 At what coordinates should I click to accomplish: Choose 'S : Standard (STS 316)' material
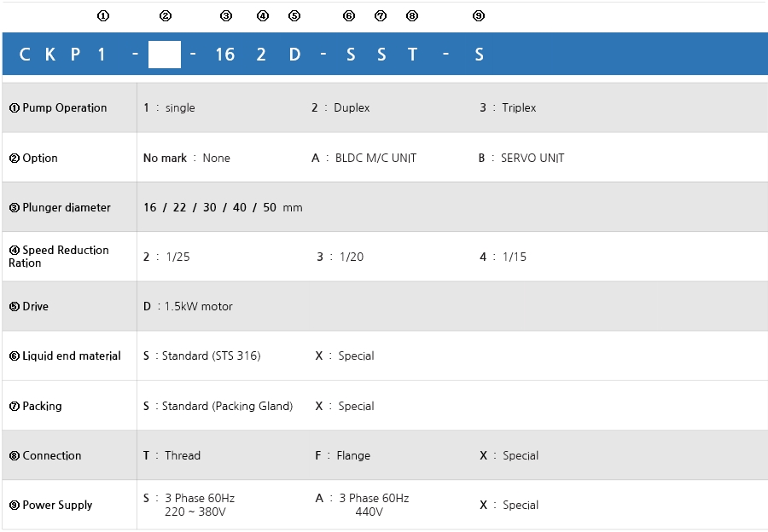(x=201, y=356)
